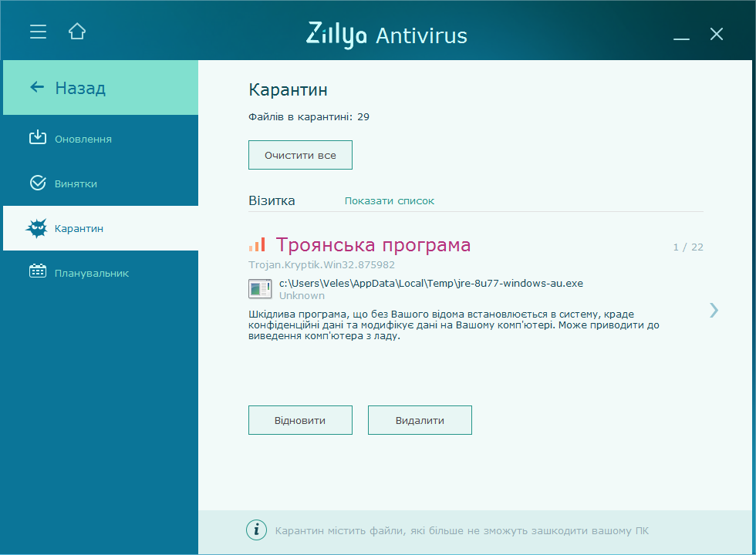Select the Trojan.Kryptik.Win32.875982 threat name
Screen dimensions: 756x555
pyautogui.click(x=321, y=264)
